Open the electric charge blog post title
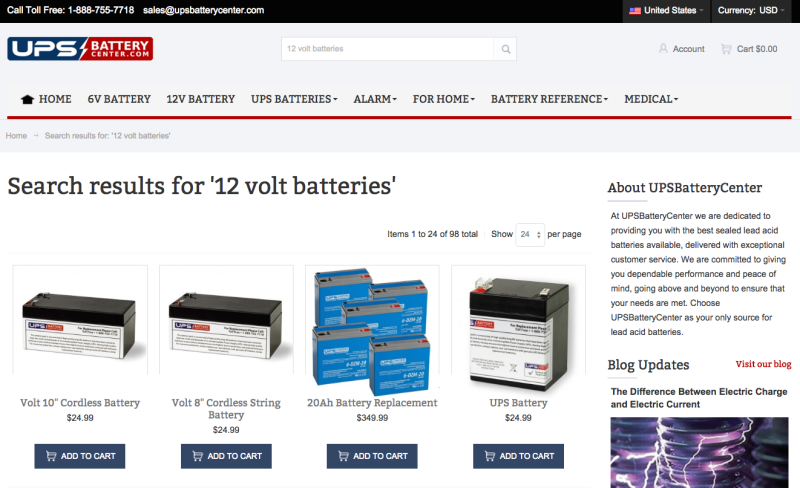 click(699, 398)
